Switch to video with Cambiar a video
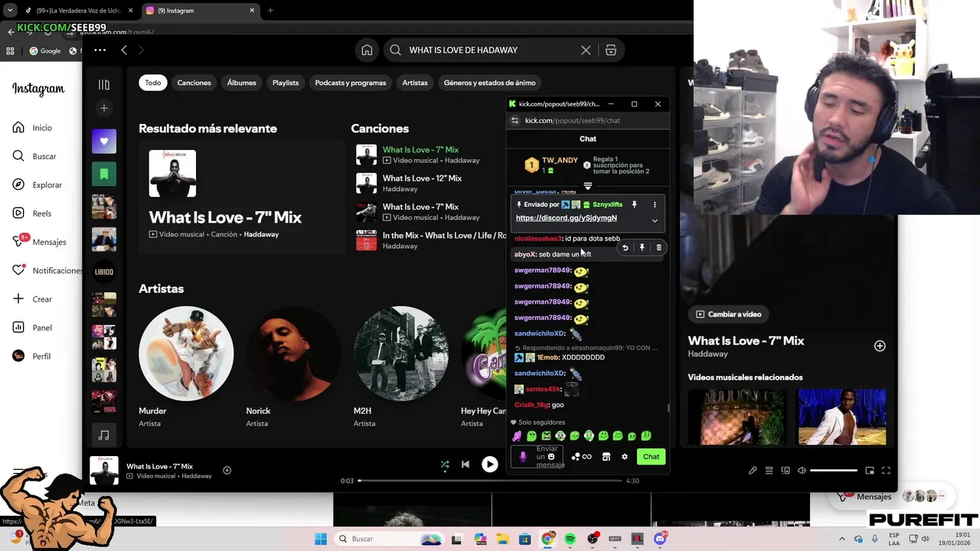This screenshot has width=980, height=551. 728,314
